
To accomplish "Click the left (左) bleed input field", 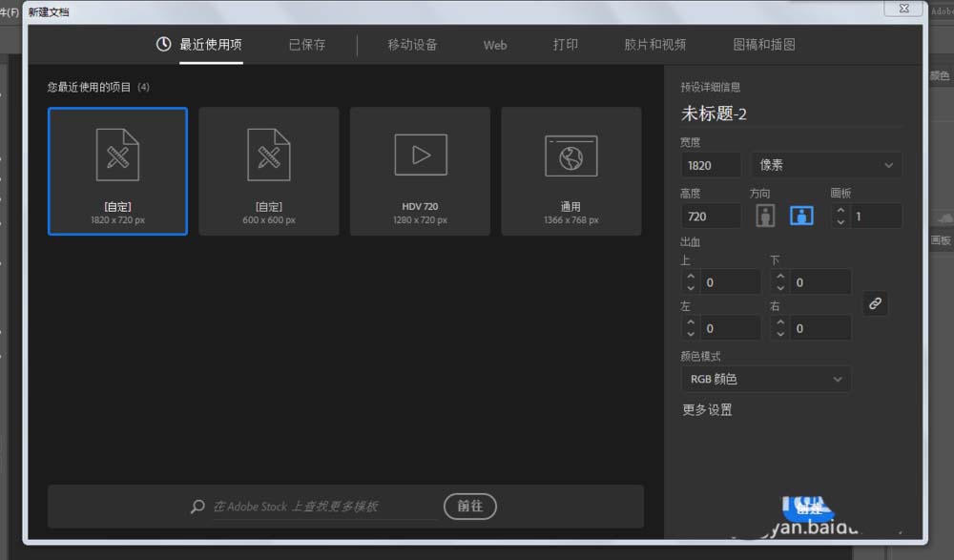I will [x=730, y=329].
